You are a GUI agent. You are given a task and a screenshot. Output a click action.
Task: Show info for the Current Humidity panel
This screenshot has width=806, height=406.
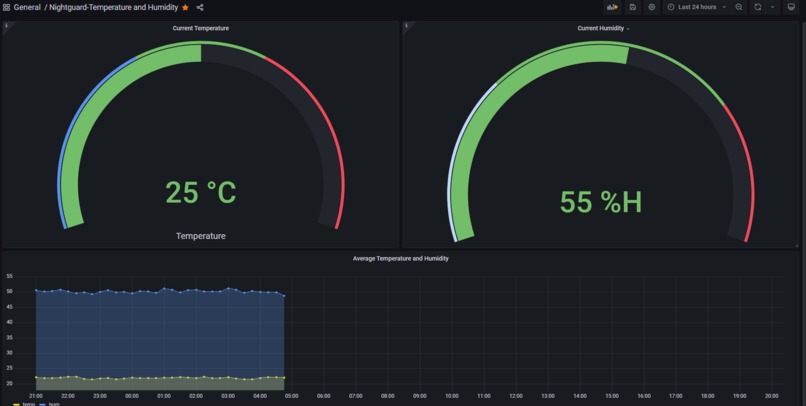click(406, 25)
